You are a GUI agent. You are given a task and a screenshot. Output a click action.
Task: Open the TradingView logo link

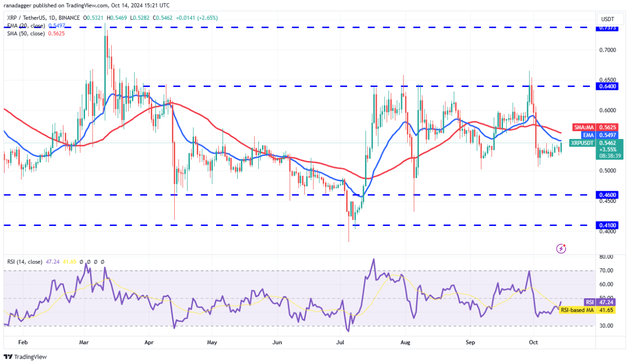pos(25,357)
